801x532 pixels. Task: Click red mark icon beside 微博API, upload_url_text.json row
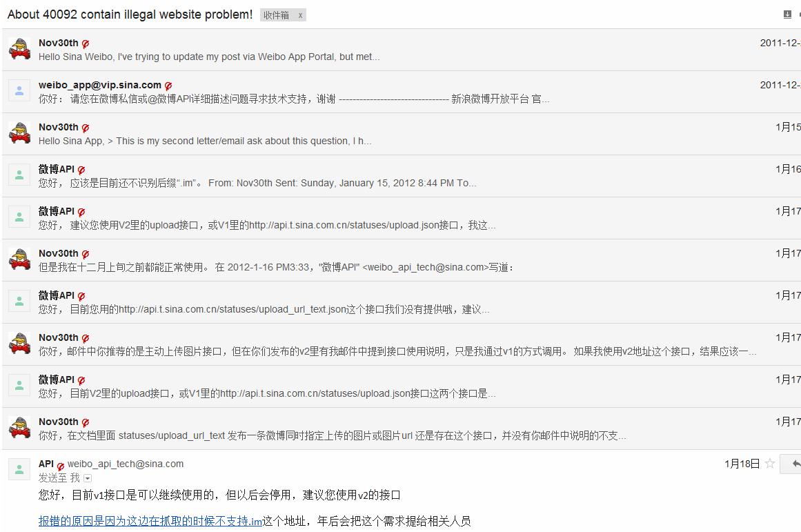81,296
